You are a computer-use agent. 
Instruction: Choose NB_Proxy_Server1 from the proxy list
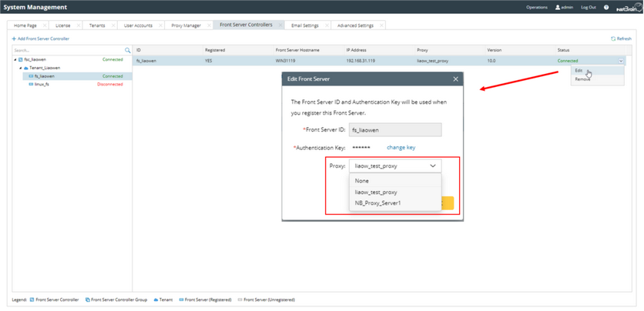pos(377,203)
